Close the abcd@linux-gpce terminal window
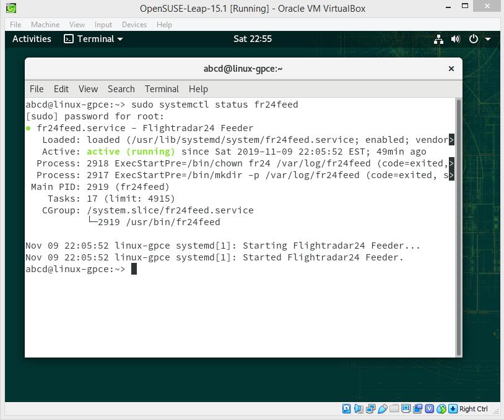The image size is (504, 420). pyautogui.click(x=451, y=69)
